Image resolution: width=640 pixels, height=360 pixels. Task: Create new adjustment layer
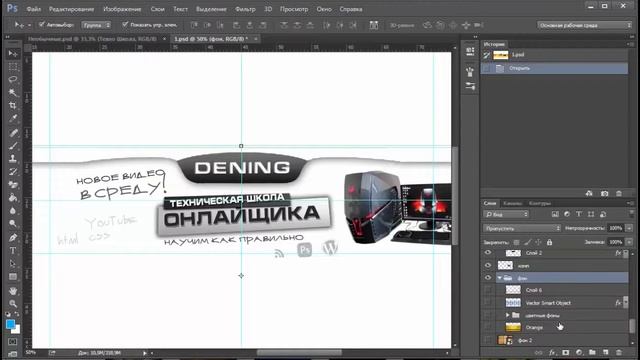click(x=579, y=352)
